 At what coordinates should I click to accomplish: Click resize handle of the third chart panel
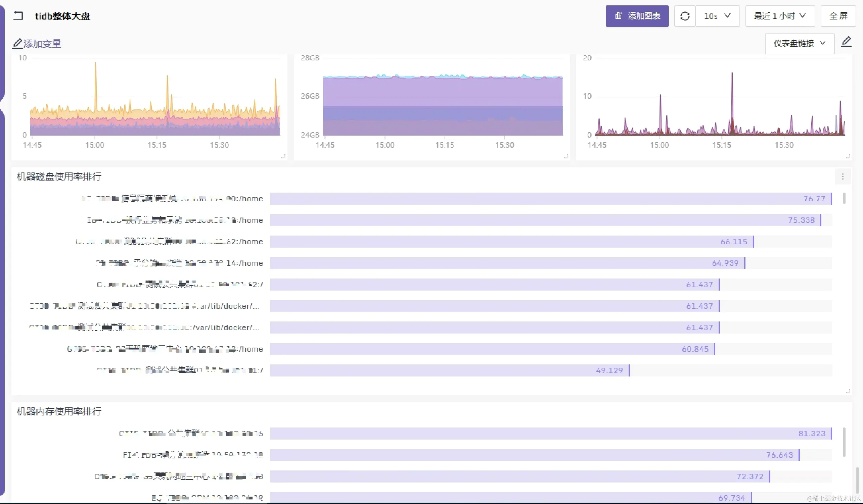(x=848, y=156)
